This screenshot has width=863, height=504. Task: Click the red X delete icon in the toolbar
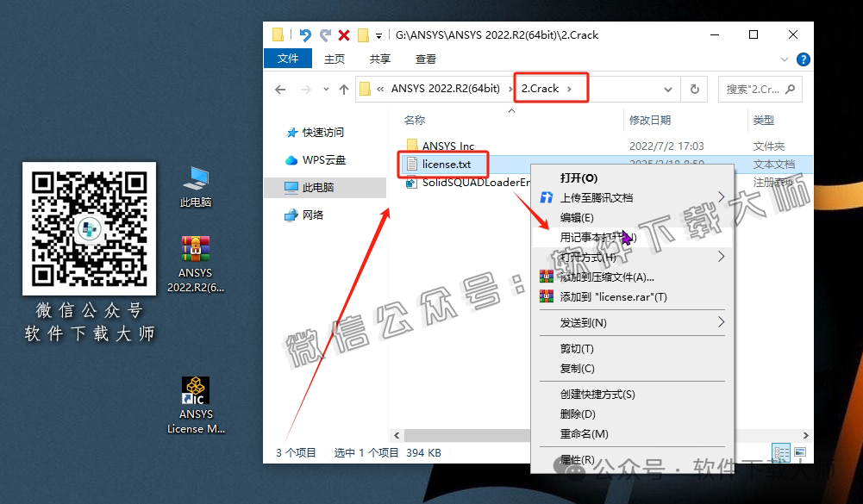[x=344, y=33]
